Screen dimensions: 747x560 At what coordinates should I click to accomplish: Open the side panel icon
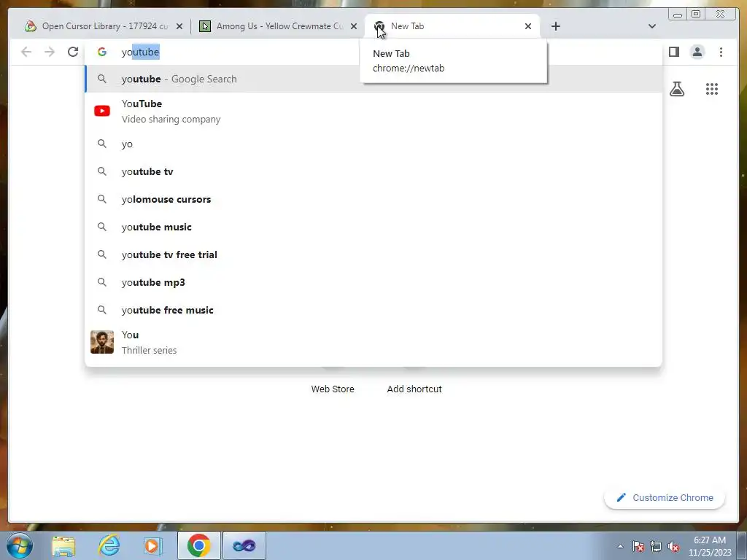pos(673,52)
